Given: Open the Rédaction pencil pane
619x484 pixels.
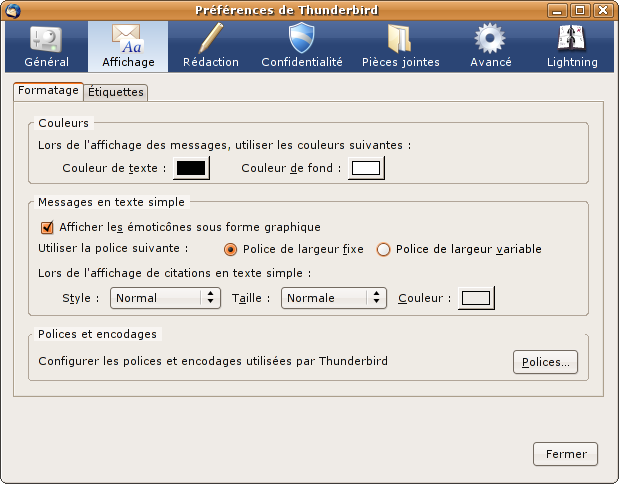Looking at the screenshot, I should pos(211,47).
